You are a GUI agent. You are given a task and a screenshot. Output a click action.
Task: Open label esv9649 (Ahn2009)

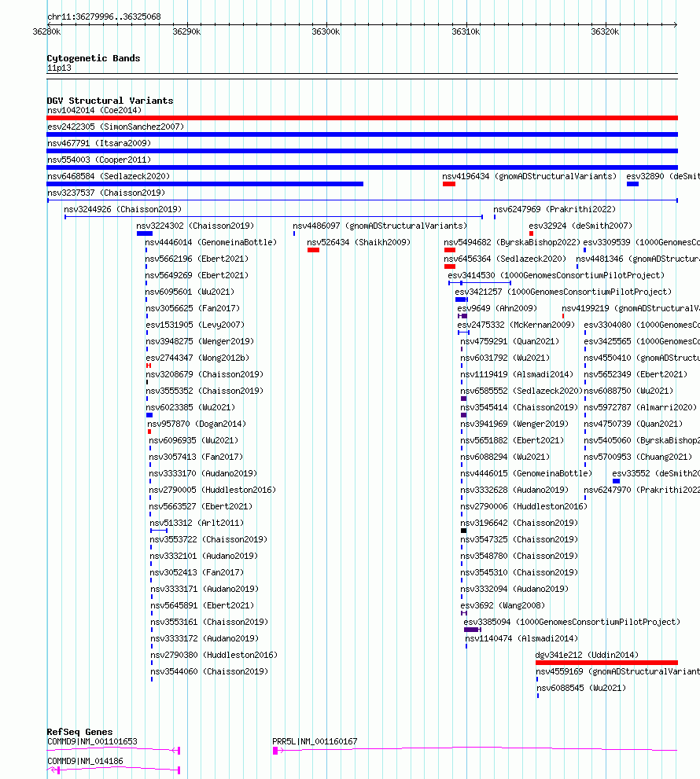pos(497,308)
